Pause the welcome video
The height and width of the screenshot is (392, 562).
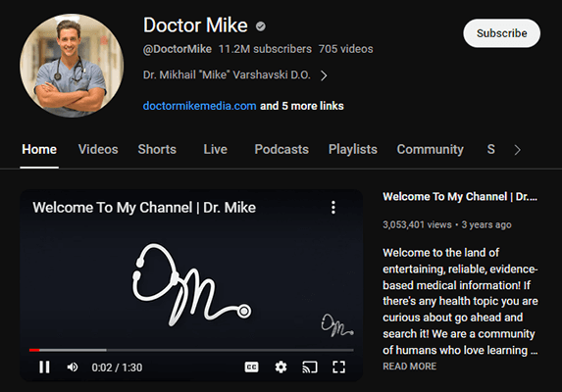(x=44, y=367)
